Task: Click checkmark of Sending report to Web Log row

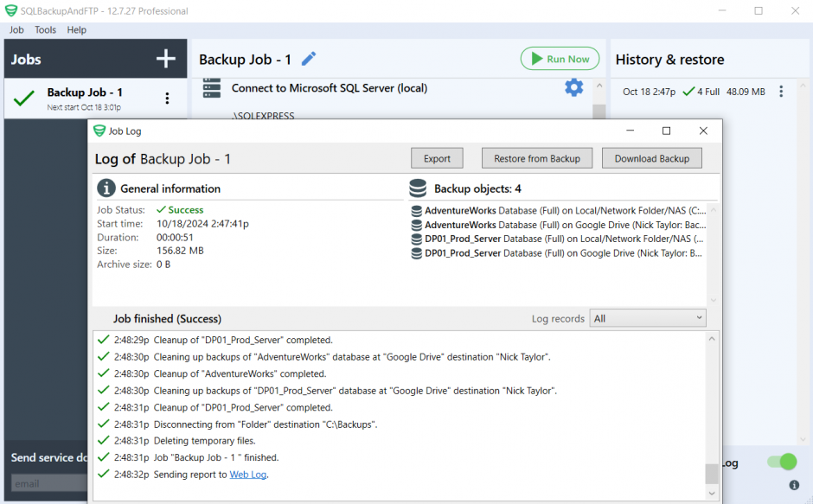Action: pyautogui.click(x=104, y=474)
